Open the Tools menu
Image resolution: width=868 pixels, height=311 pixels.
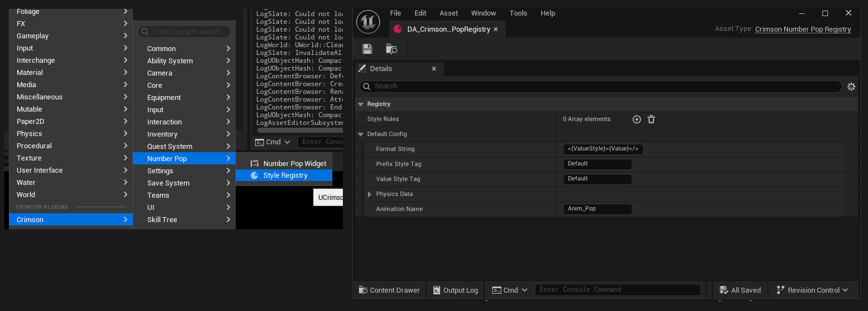518,13
